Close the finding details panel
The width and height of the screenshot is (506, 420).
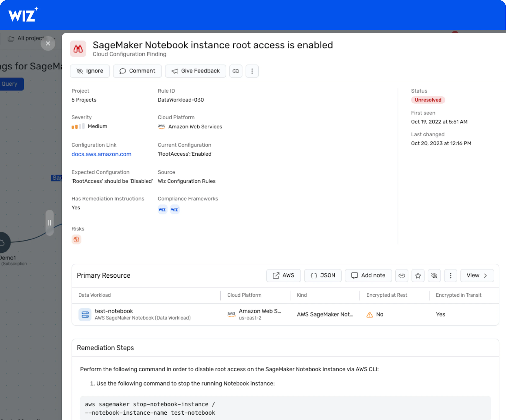(48, 43)
